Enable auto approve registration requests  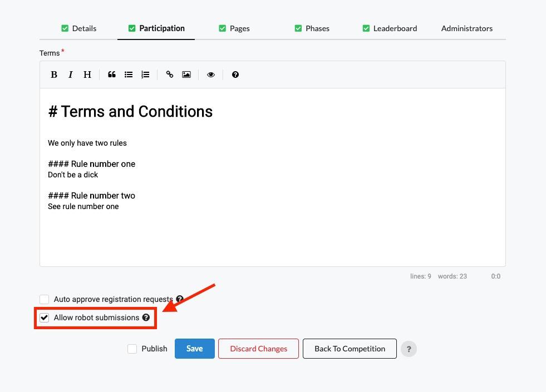(x=44, y=299)
